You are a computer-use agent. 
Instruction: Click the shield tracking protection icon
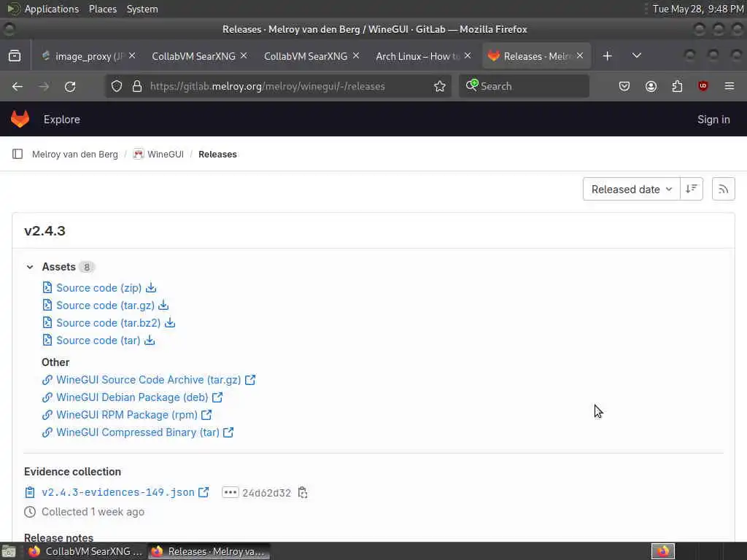tap(117, 86)
